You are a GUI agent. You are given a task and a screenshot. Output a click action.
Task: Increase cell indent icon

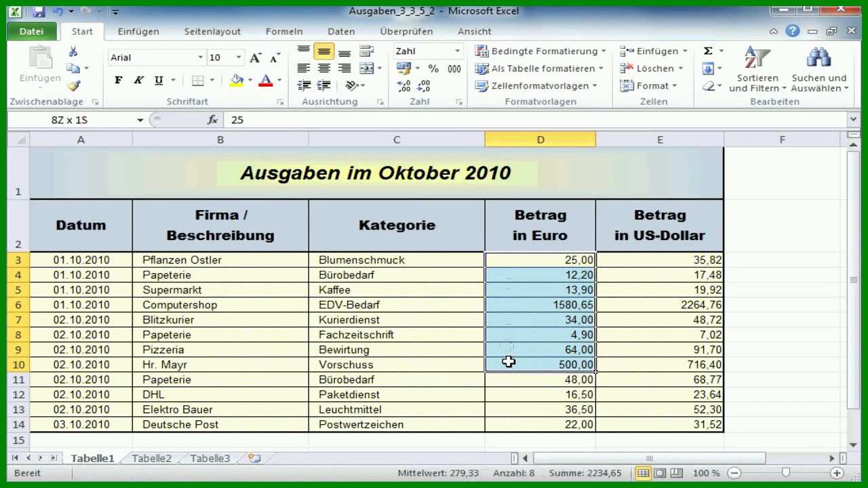tap(324, 85)
